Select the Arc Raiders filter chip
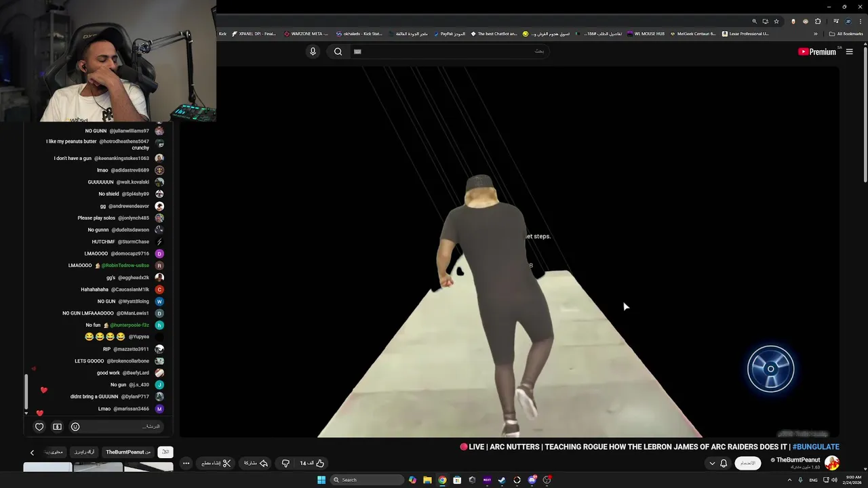 (85, 452)
